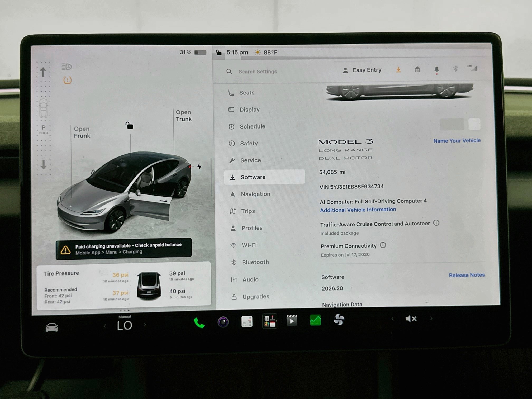Lower volume with the left chevron
This screenshot has width=532, height=399.
coord(392,319)
